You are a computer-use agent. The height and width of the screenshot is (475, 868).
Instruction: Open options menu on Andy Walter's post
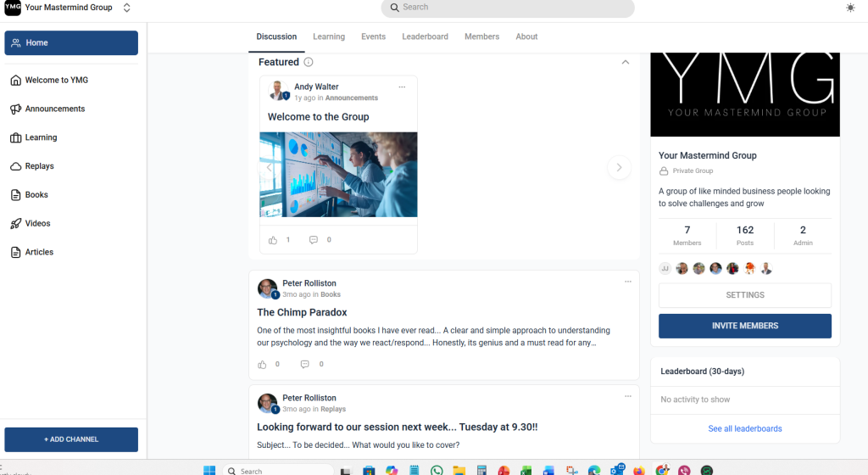point(402,87)
